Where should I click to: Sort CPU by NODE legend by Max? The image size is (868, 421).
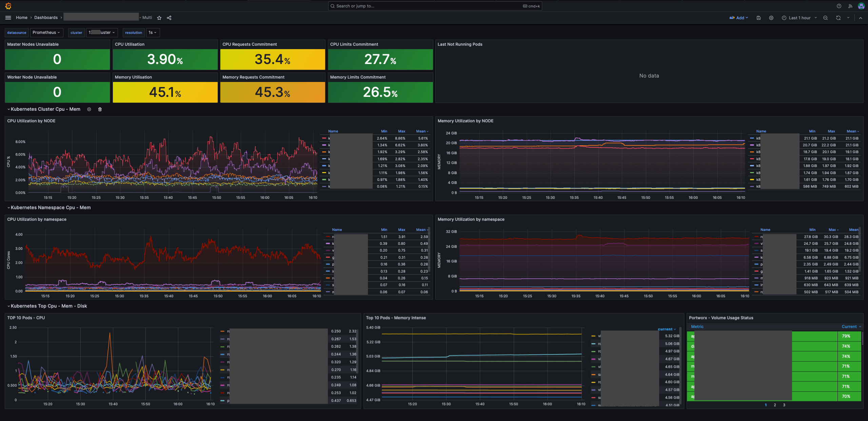pyautogui.click(x=401, y=131)
